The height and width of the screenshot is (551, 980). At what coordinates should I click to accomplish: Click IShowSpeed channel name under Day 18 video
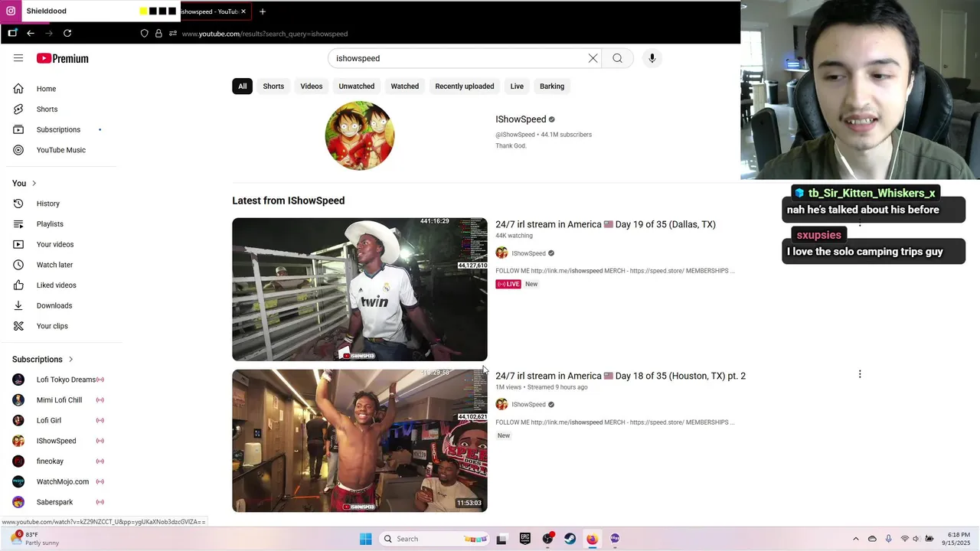pyautogui.click(x=528, y=405)
